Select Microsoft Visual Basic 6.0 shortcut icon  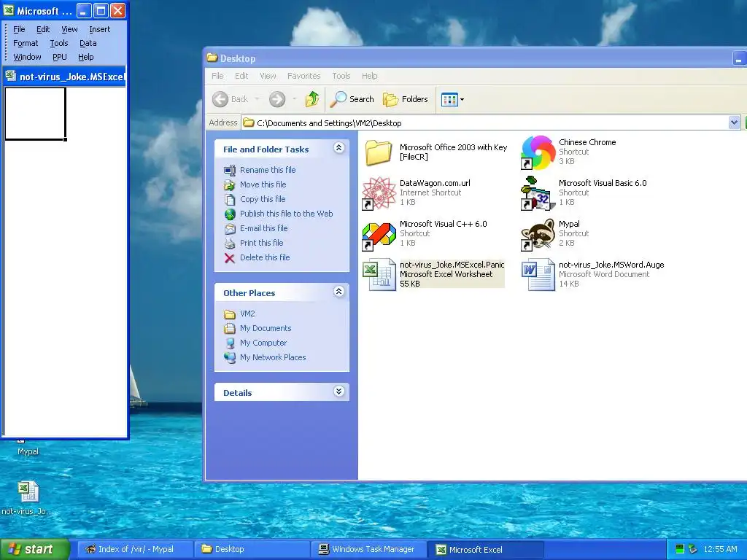[538, 193]
